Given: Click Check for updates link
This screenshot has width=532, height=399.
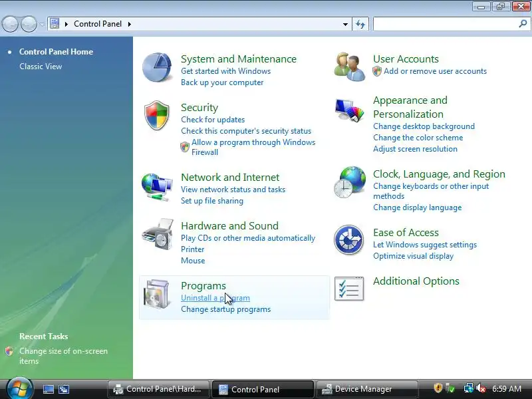Looking at the screenshot, I should (213, 120).
